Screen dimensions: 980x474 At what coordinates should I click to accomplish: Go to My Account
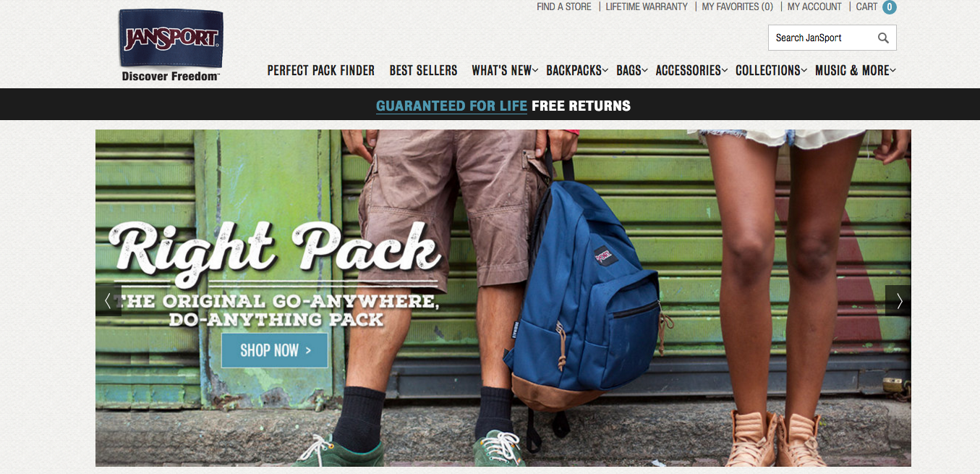[x=814, y=7]
